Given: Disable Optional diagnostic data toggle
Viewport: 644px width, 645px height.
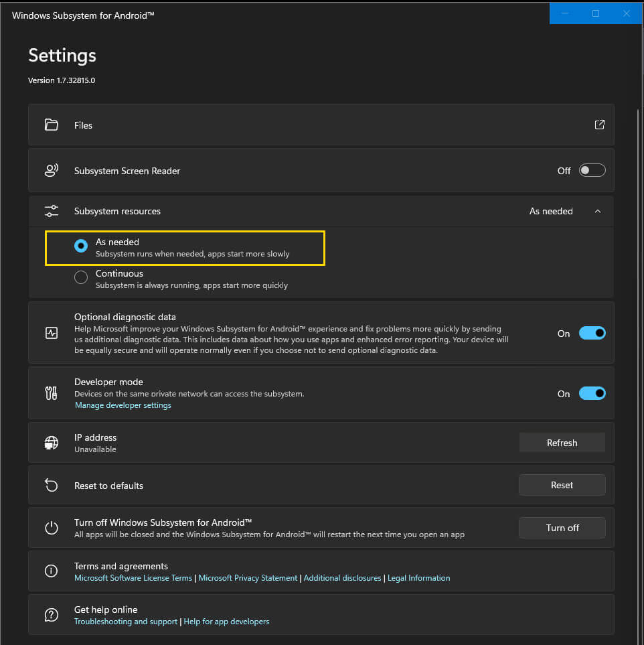Looking at the screenshot, I should click(x=592, y=333).
